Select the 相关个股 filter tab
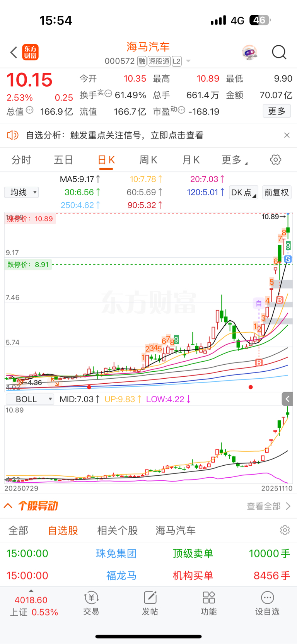297x644 pixels. pos(118,530)
